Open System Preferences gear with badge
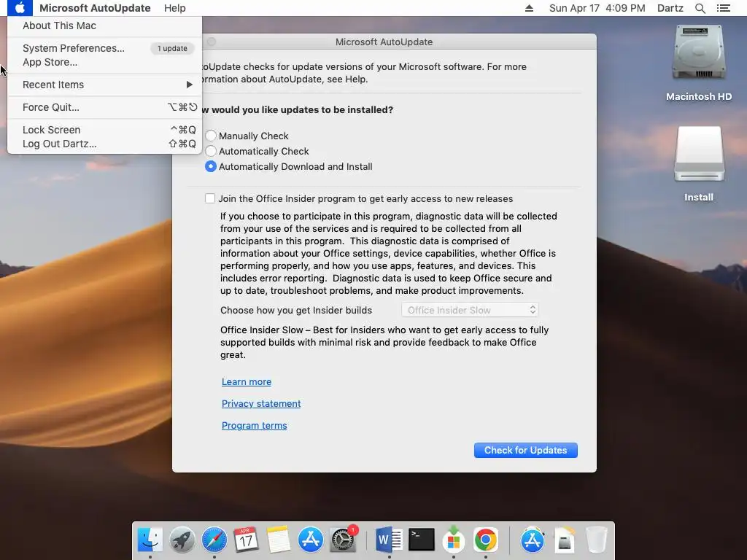 tap(343, 539)
